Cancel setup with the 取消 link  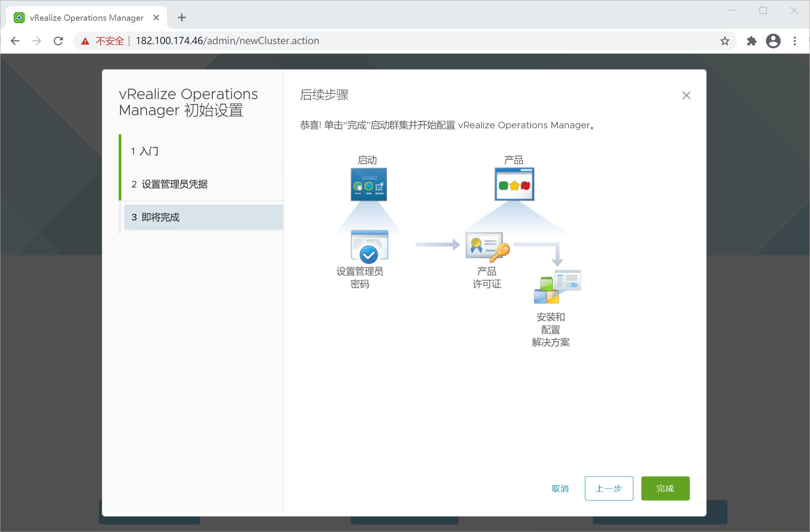tap(560, 488)
